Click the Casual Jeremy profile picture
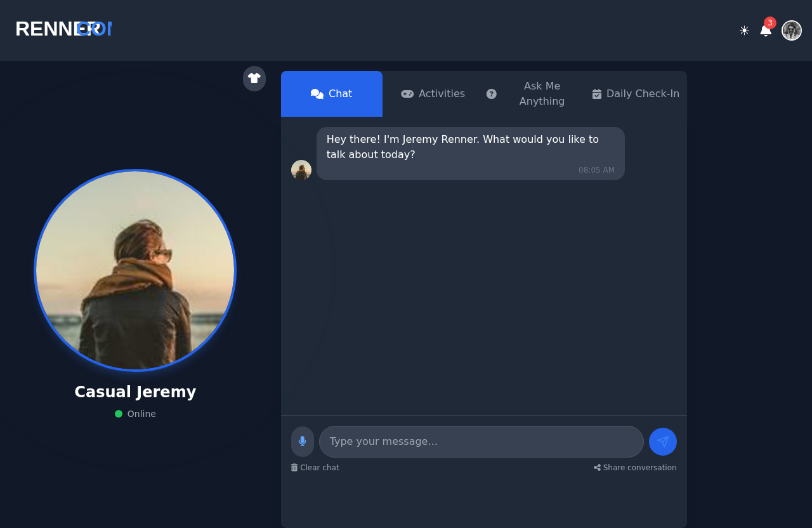 click(135, 270)
